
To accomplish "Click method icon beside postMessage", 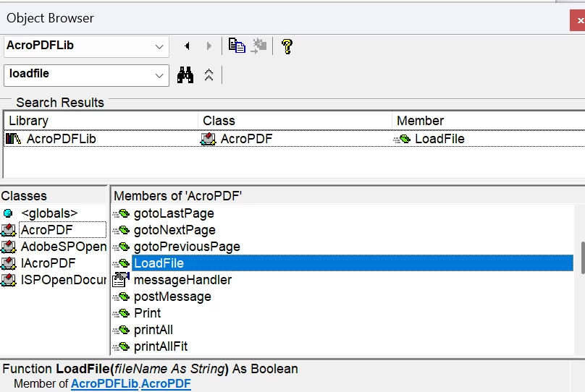I will click(x=121, y=297).
